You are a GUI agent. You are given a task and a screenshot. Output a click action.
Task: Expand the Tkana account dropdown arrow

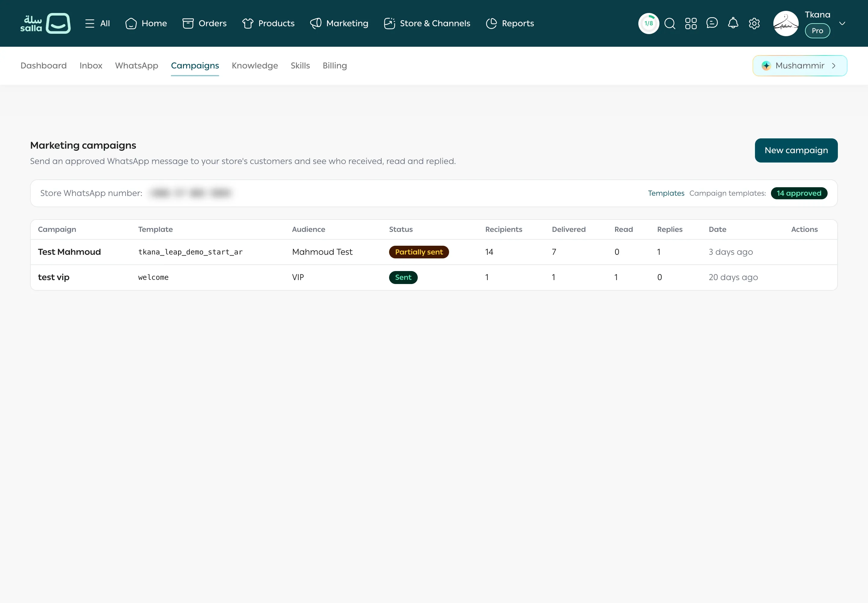click(x=842, y=24)
